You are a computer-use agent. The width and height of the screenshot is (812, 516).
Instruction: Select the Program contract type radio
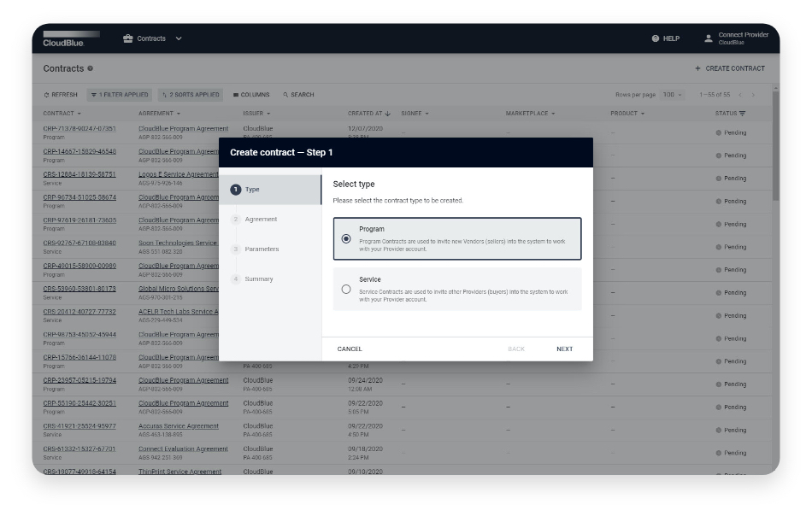click(346, 238)
